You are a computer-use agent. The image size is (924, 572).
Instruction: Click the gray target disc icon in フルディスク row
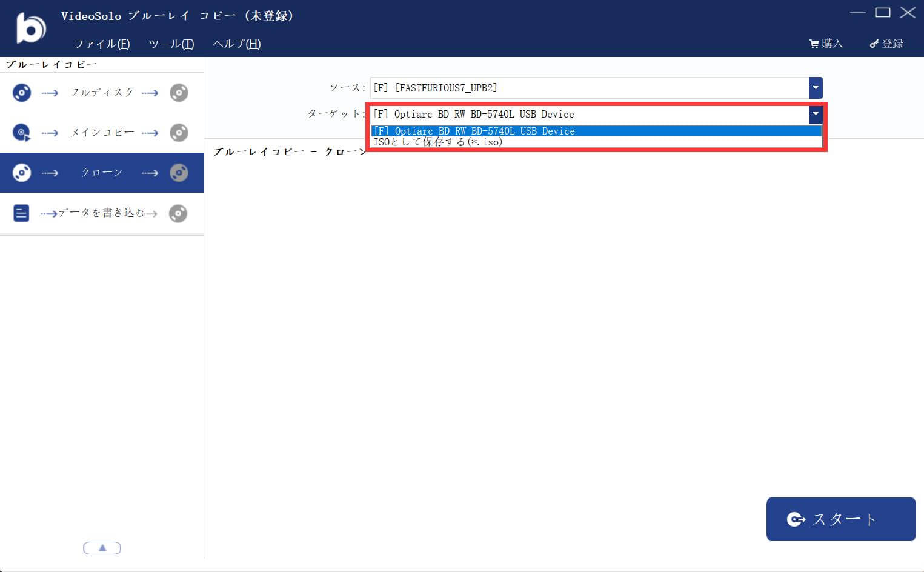(x=179, y=93)
